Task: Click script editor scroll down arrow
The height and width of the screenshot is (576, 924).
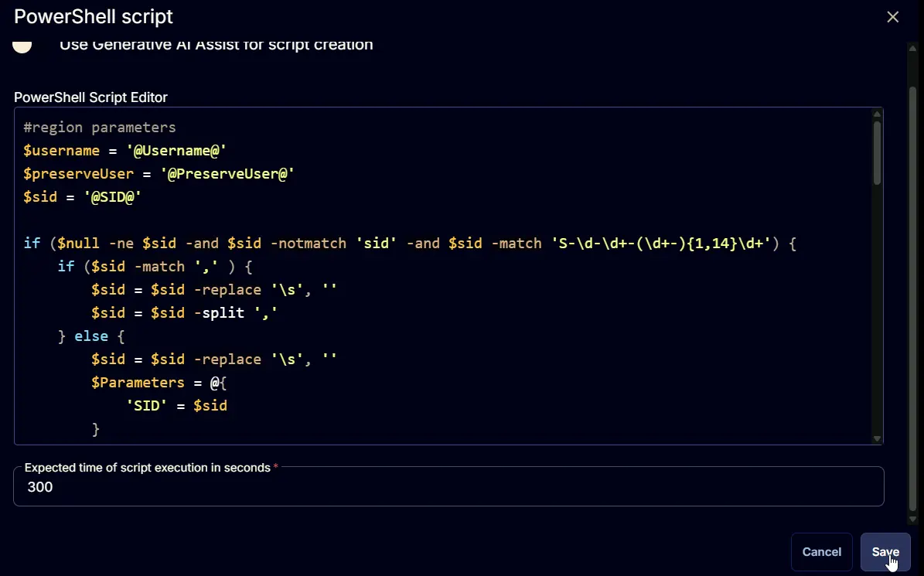Action: 877,438
